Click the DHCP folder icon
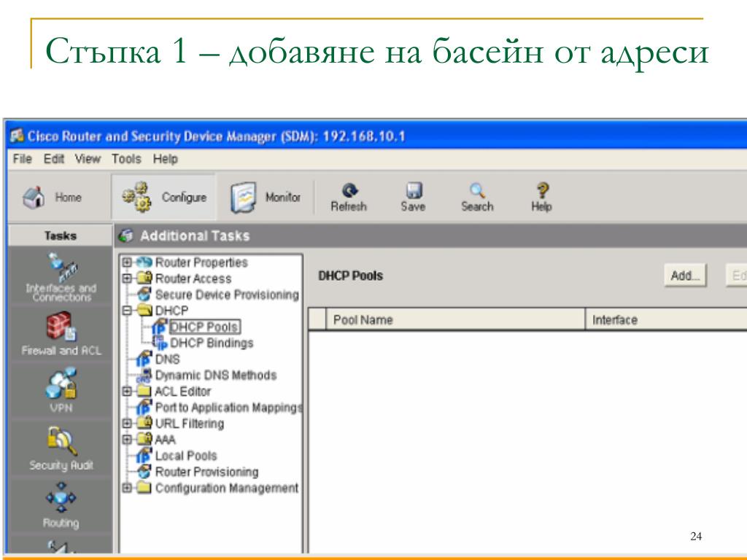 pos(144,310)
